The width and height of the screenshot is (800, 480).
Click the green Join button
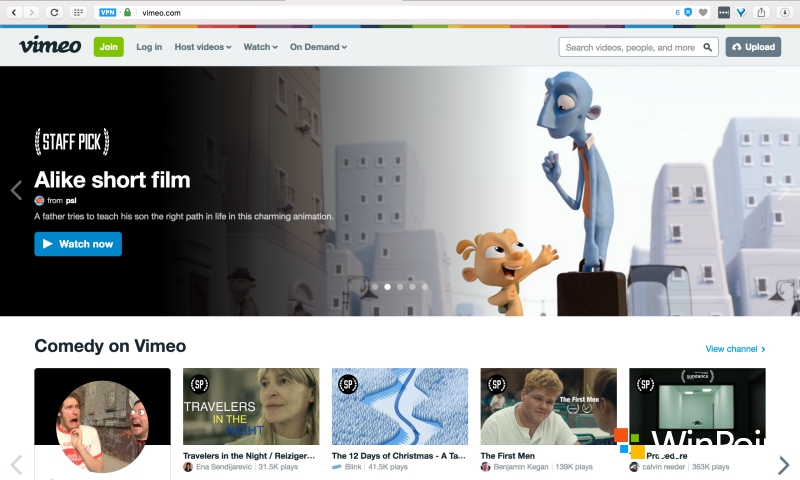109,47
